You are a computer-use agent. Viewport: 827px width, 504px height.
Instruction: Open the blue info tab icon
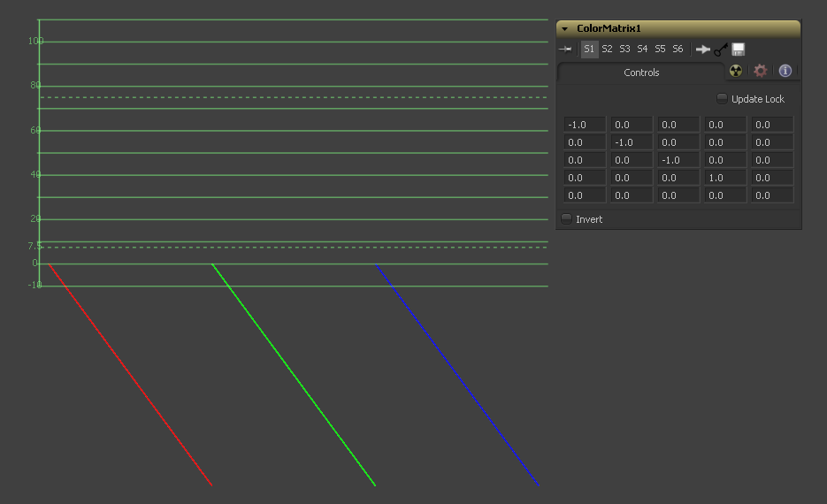pyautogui.click(x=785, y=71)
